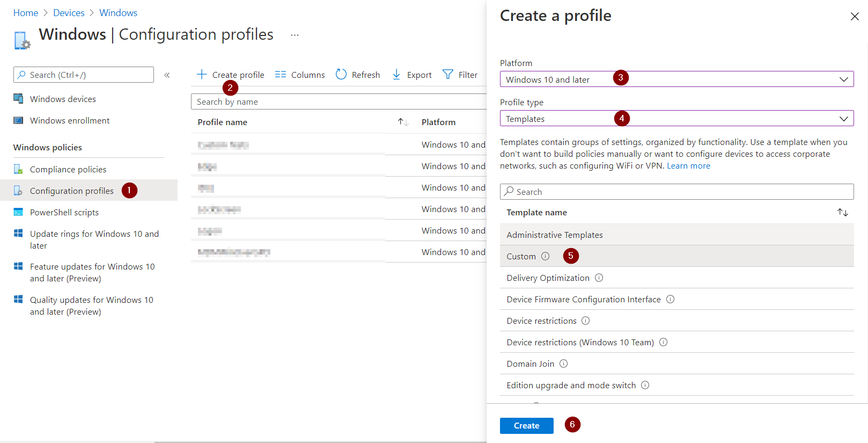Viewport: 868px width, 443px height.
Task: Click the plus icon for Create profile
Action: pos(202,74)
